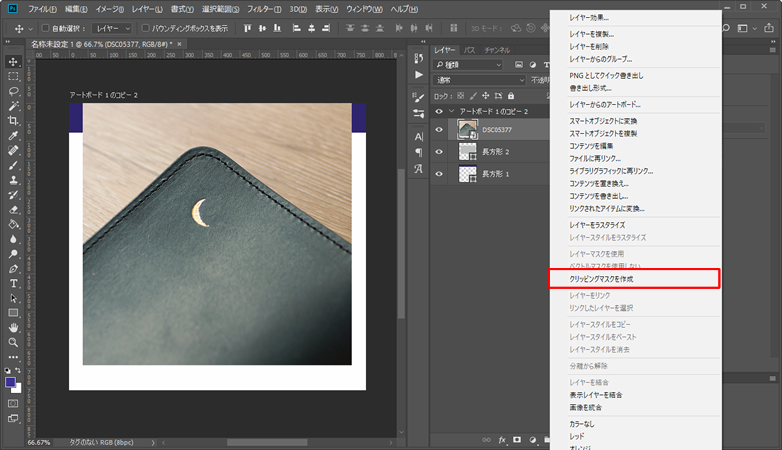Select the Eyedropper tool

(x=13, y=136)
